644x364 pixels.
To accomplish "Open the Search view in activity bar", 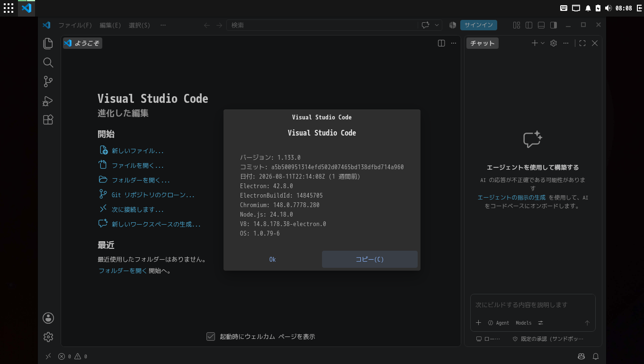I will [48, 63].
